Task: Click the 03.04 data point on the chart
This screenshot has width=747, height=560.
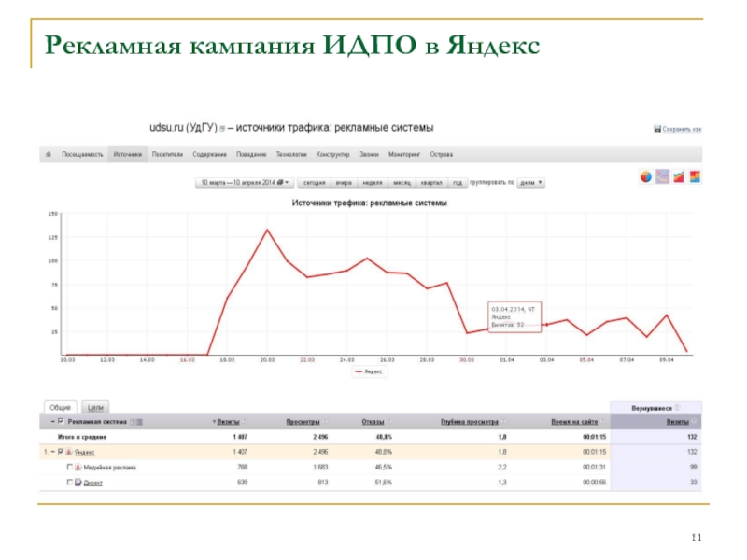Action: coord(547,324)
